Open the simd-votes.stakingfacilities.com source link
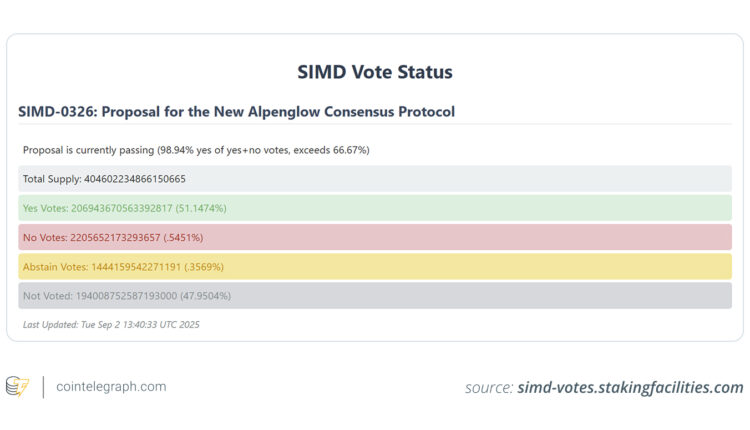 click(x=630, y=388)
